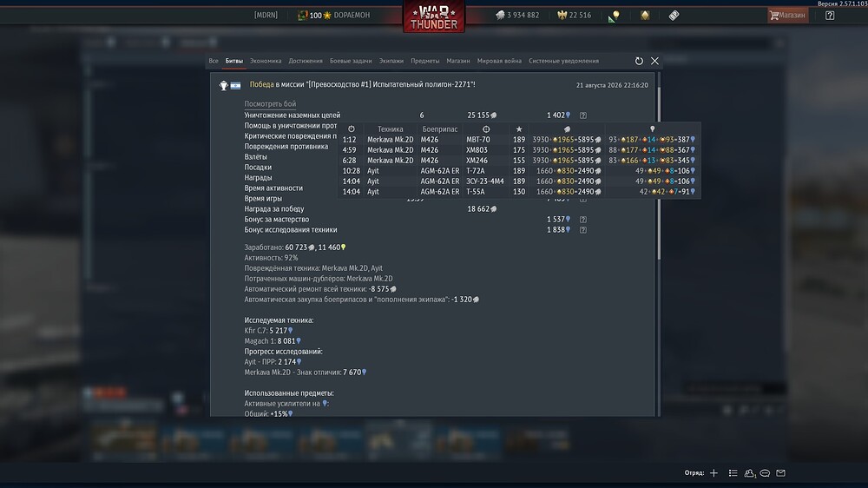
Task: Open the Предметы tab
Action: pos(425,61)
